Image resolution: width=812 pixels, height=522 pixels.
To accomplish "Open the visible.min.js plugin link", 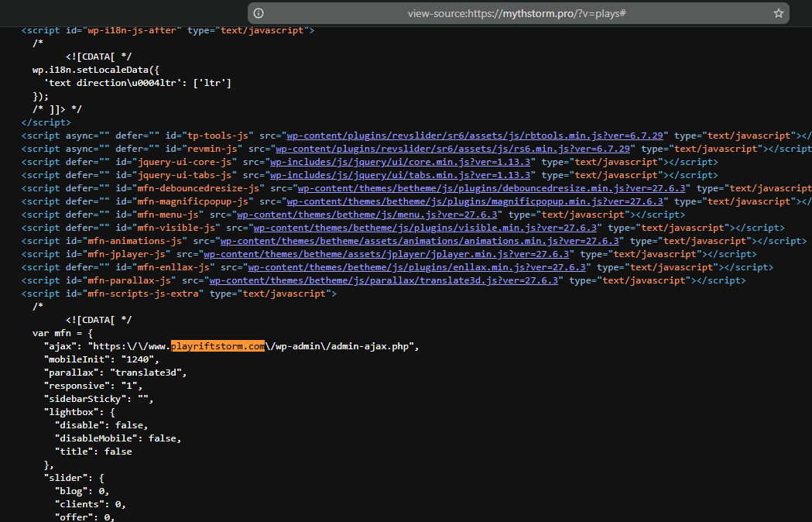I will 425,228.
